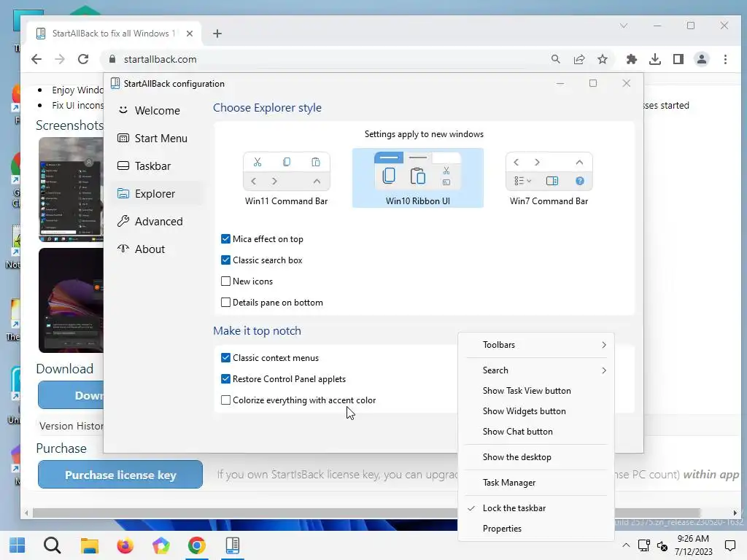Open Chrome three-dot menu
The image size is (747, 560).
725,59
